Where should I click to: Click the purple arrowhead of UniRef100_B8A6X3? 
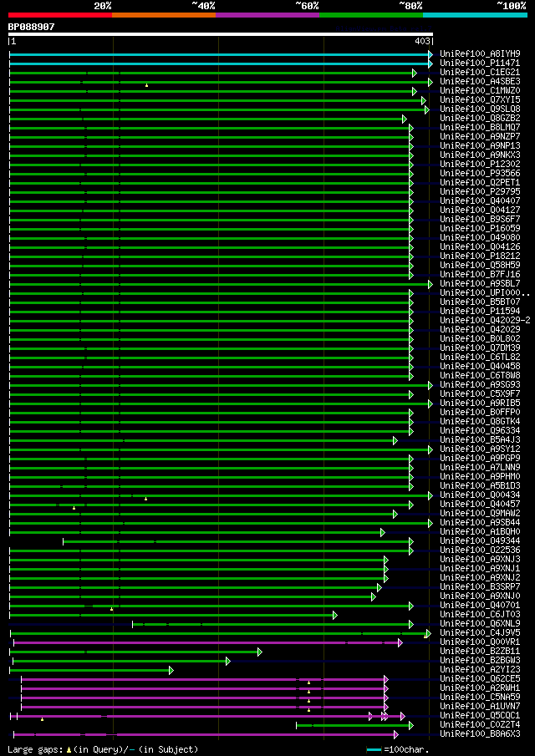tap(396, 735)
